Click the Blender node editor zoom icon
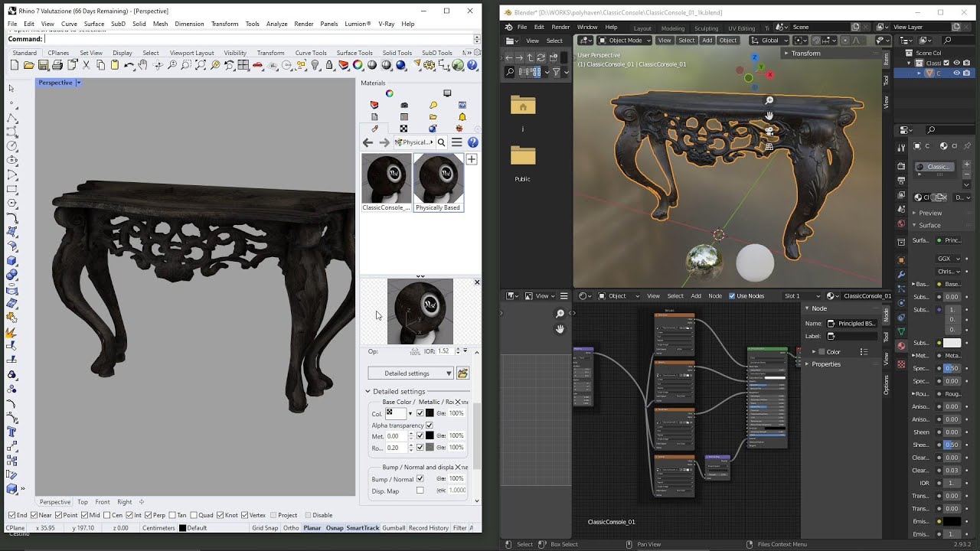 coord(560,313)
